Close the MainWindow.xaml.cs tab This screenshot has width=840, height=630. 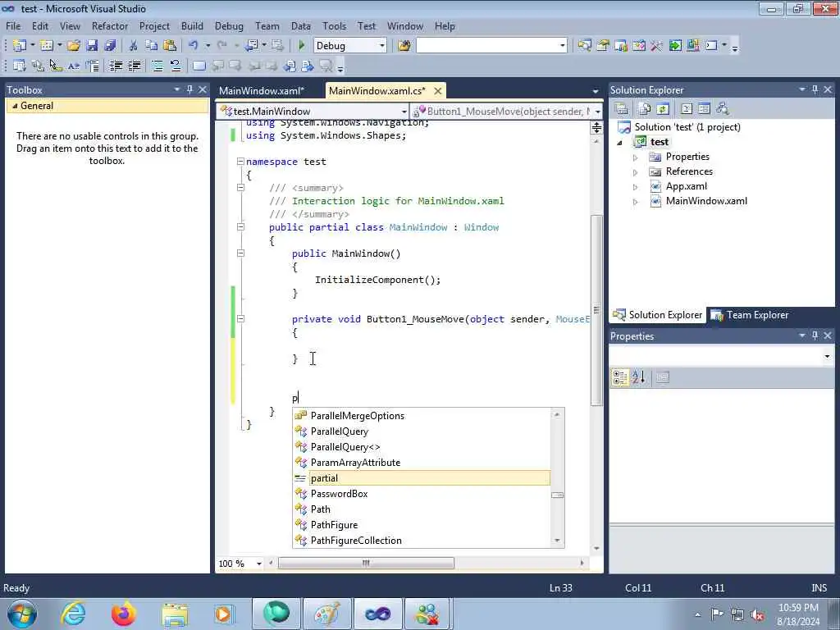(438, 91)
